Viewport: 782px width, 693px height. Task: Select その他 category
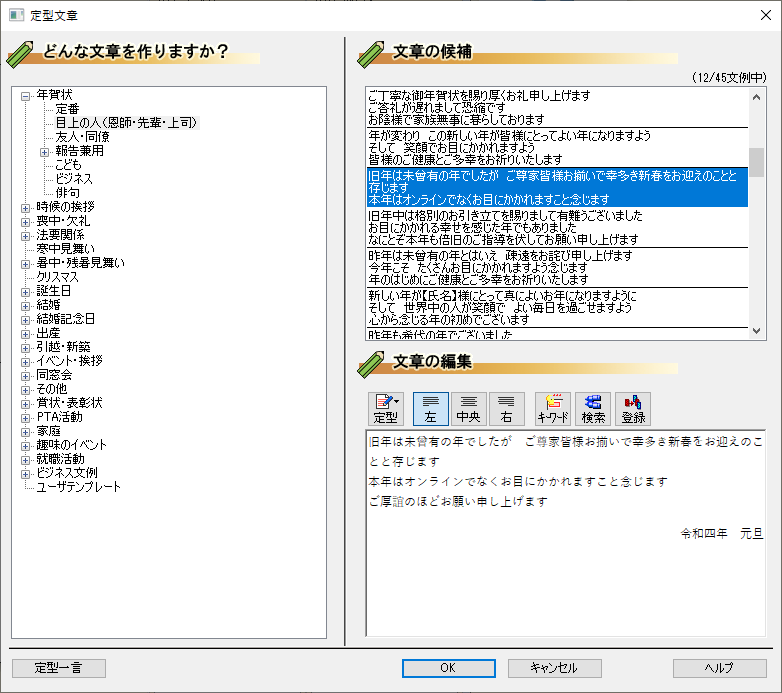coord(51,388)
